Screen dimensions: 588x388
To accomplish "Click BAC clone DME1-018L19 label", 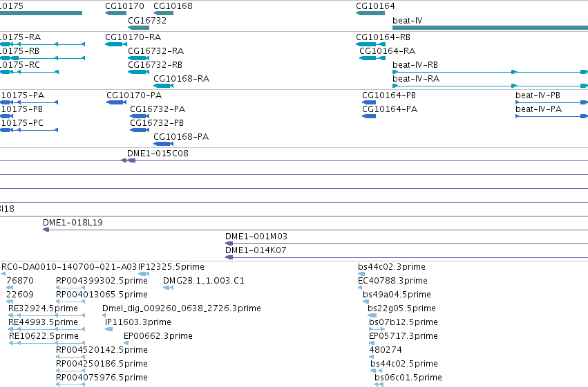I will (x=73, y=223).
